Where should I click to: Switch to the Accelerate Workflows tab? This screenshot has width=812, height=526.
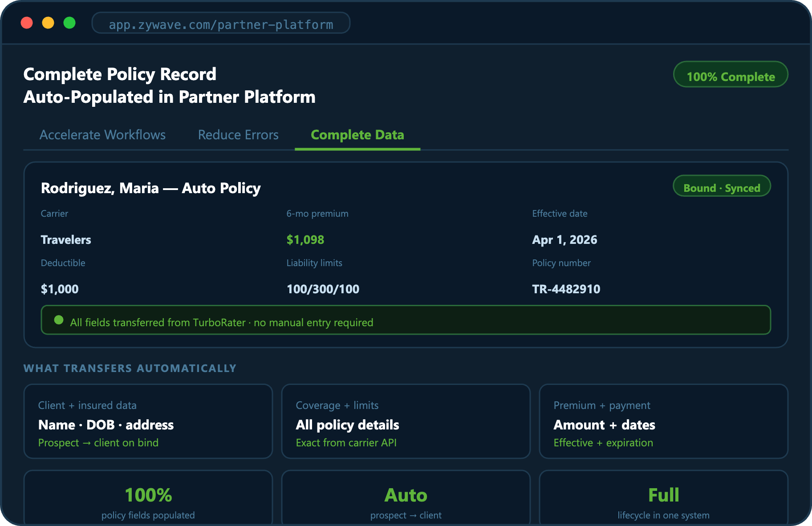pyautogui.click(x=102, y=135)
